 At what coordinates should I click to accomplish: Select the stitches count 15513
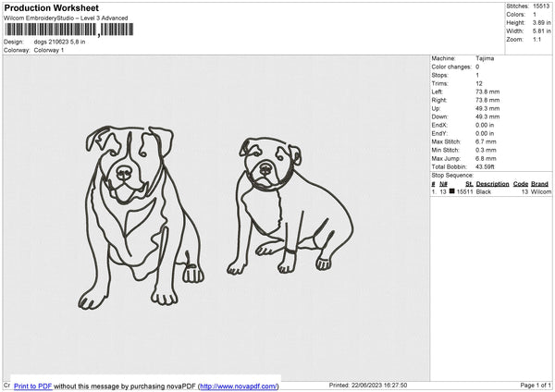tap(541, 6)
